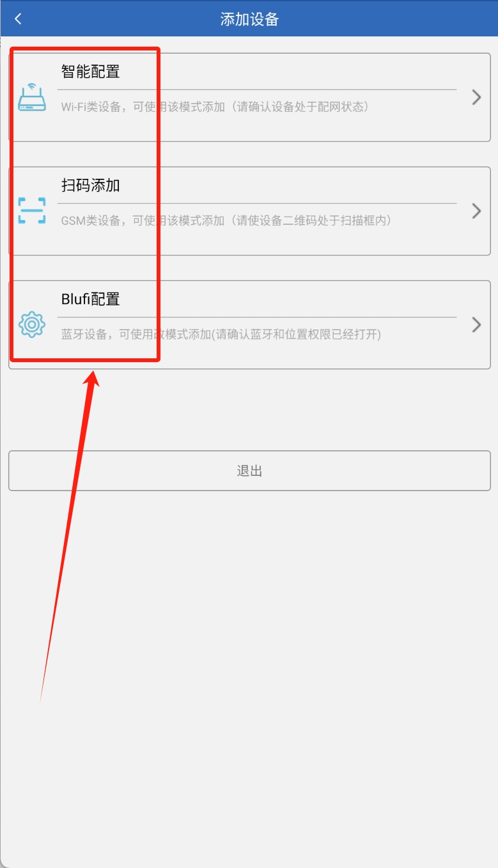Image resolution: width=498 pixels, height=868 pixels.
Task: Tap the 添加设备 page title
Action: tap(249, 19)
